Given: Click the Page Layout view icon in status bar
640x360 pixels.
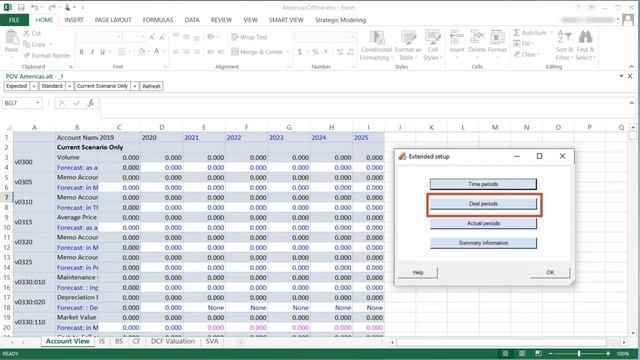Looking at the screenshot, I should tap(522, 353).
